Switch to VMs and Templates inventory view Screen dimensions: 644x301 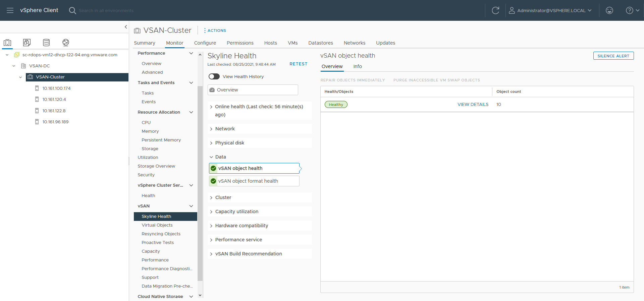coord(27,43)
